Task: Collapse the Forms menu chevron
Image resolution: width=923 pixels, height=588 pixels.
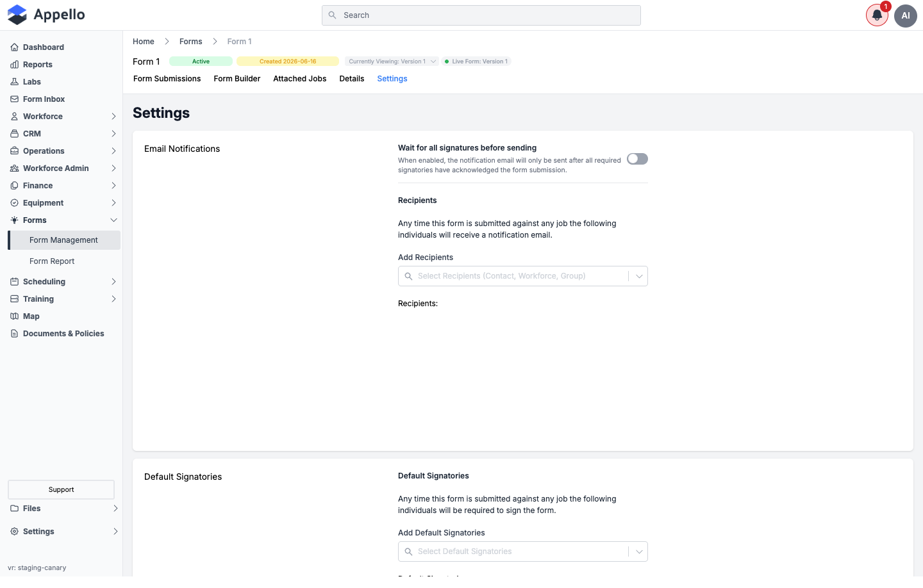Action: (x=113, y=220)
